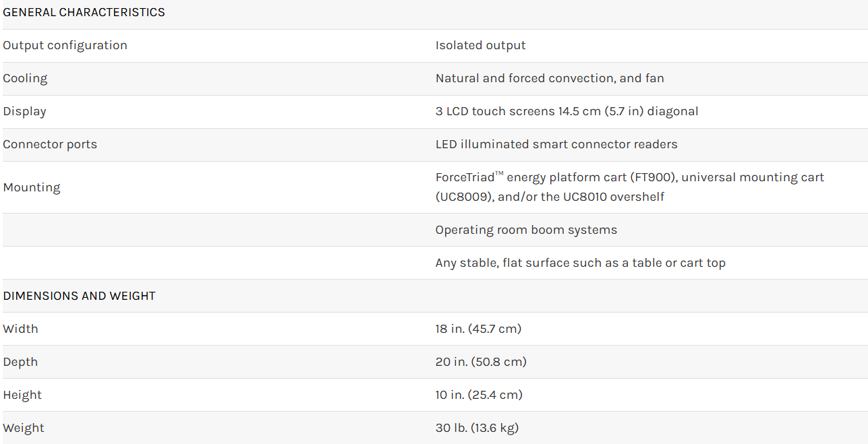Screen dimensions: 868x444
Task: Click the 30 lb. (13.6 kg) weight value
Action: pos(477,428)
